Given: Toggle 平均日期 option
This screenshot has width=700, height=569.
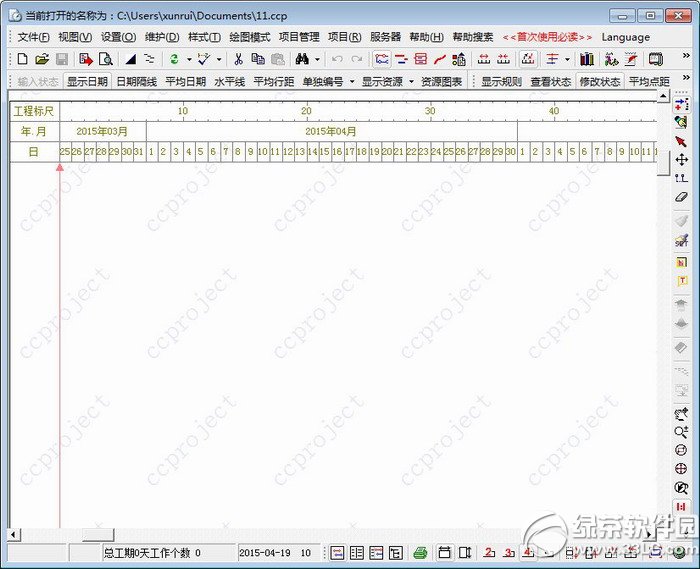Looking at the screenshot, I should tap(185, 82).
